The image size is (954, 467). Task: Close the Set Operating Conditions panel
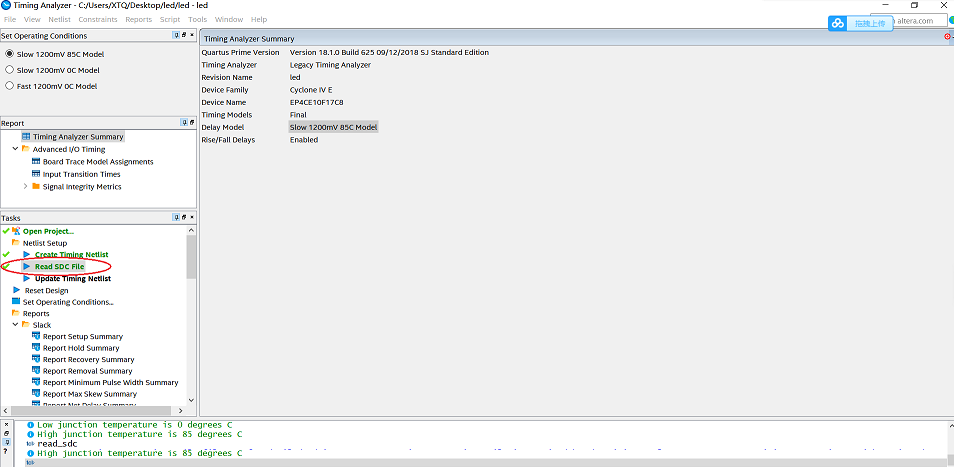click(x=192, y=36)
